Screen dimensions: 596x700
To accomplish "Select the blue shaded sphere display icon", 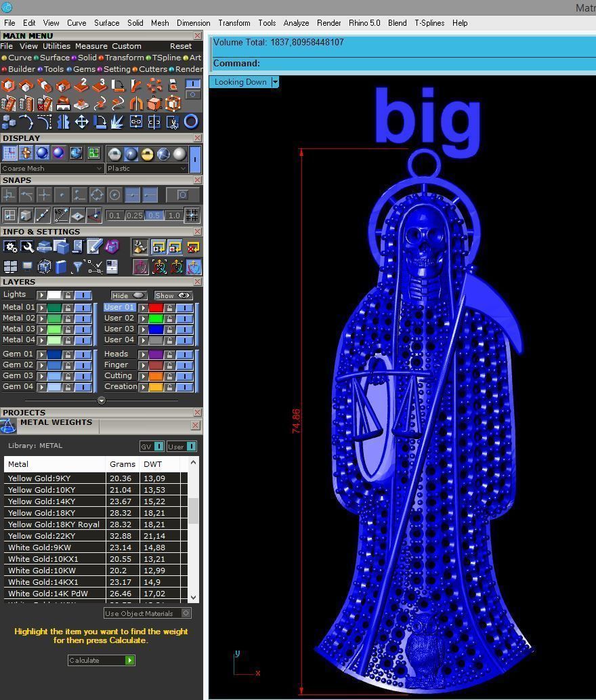I will point(43,153).
